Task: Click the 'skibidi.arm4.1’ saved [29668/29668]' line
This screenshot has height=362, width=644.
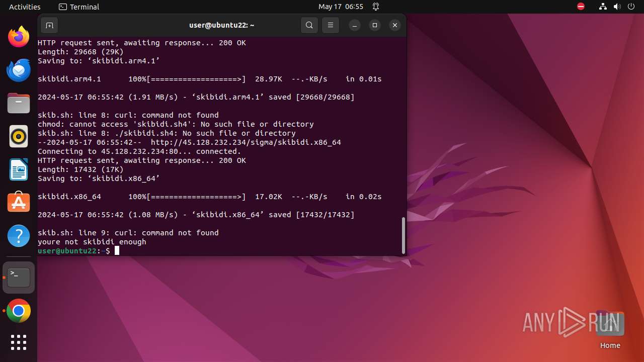Action: click(196, 97)
